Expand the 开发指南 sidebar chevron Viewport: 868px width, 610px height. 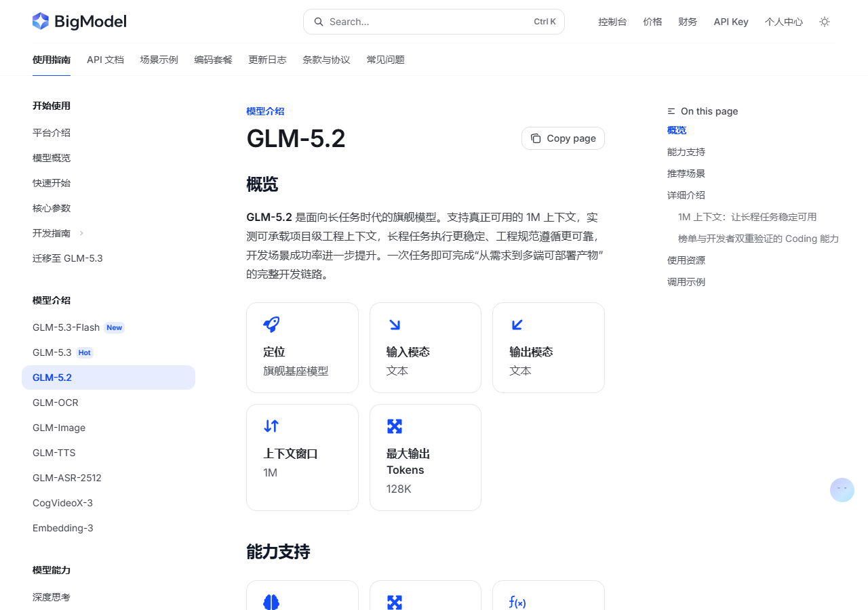[81, 233]
